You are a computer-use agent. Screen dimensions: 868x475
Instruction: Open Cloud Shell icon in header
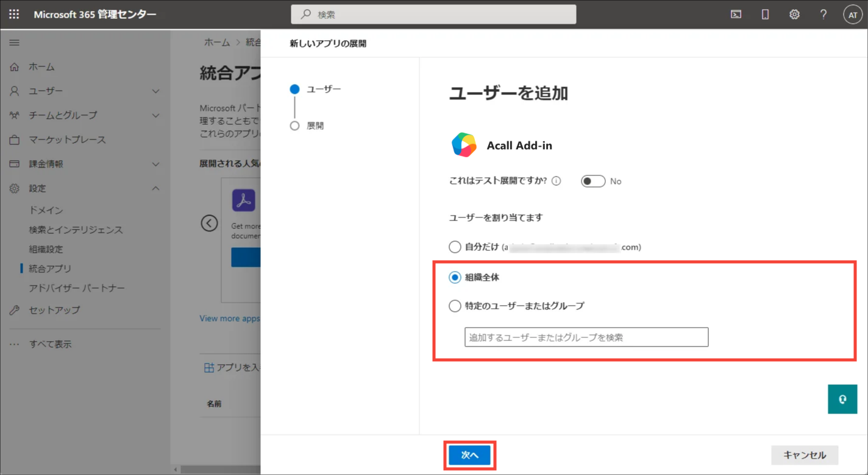click(x=736, y=15)
